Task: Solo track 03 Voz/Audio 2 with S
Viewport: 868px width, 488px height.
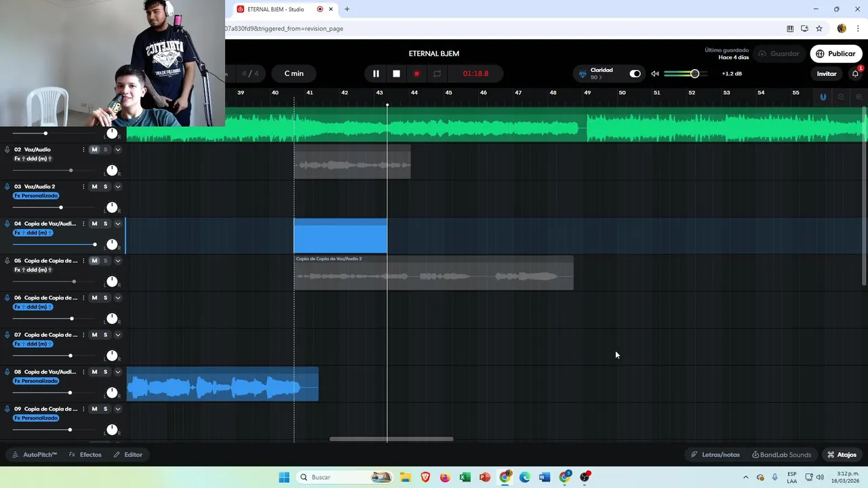Action: (x=105, y=186)
